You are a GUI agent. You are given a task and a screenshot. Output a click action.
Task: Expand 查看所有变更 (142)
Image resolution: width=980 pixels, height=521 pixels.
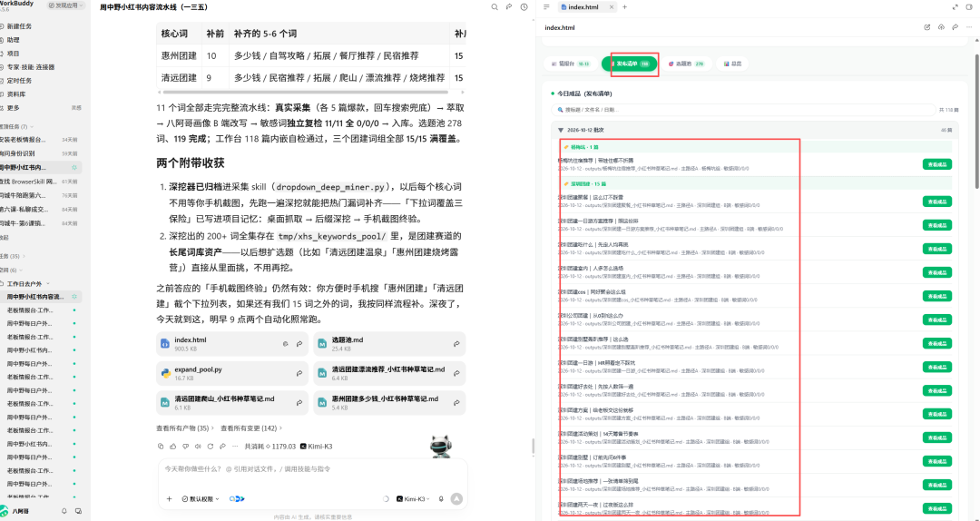click(251, 428)
